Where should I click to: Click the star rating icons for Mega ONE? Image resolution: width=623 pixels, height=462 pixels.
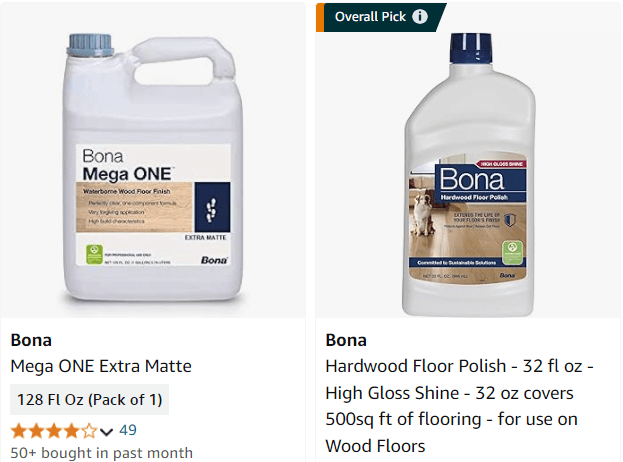coord(54,431)
